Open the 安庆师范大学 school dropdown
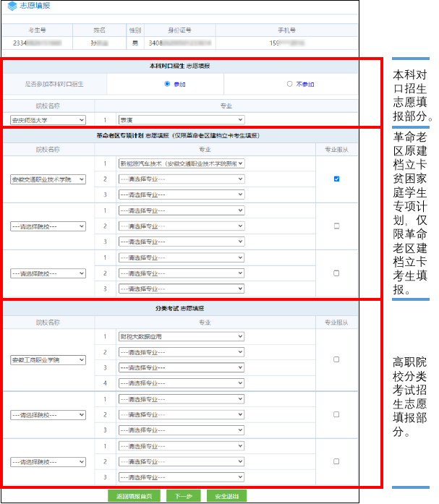The height and width of the screenshot is (504, 439). [x=48, y=120]
